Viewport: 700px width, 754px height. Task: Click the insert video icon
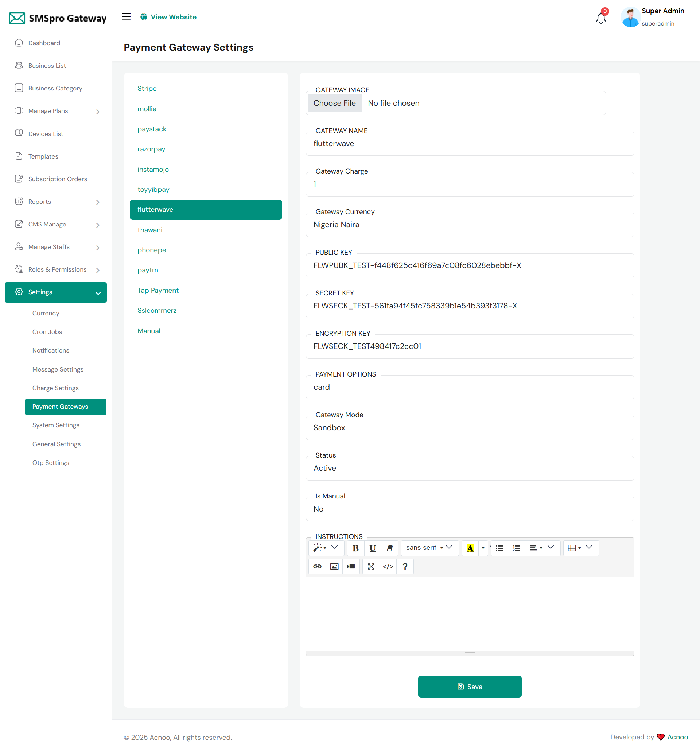point(351,566)
